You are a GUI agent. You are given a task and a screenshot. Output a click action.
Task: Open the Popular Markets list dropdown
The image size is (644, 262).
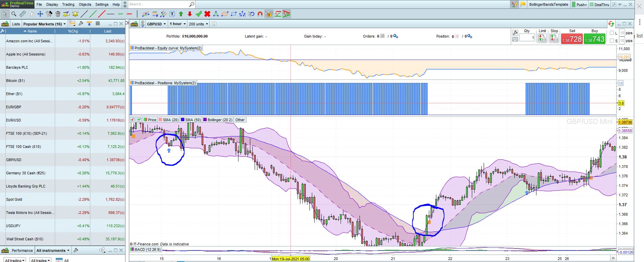[x=44, y=24]
